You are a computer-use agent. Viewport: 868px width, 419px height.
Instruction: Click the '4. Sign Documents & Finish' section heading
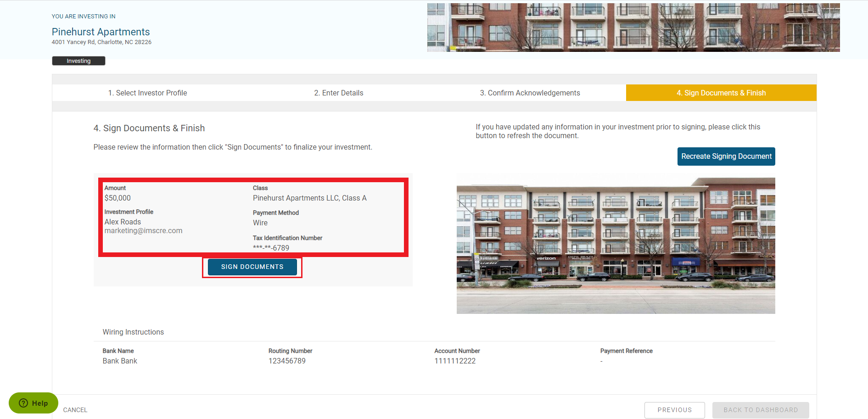click(149, 128)
